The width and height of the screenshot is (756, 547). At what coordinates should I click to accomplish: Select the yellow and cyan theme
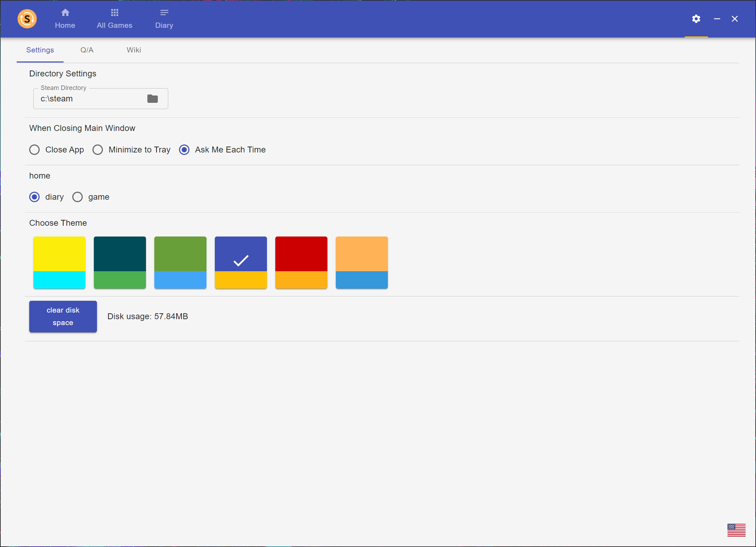coord(59,263)
